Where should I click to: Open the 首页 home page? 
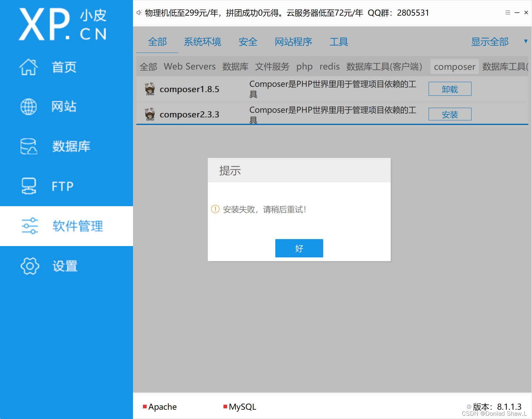[64, 67]
